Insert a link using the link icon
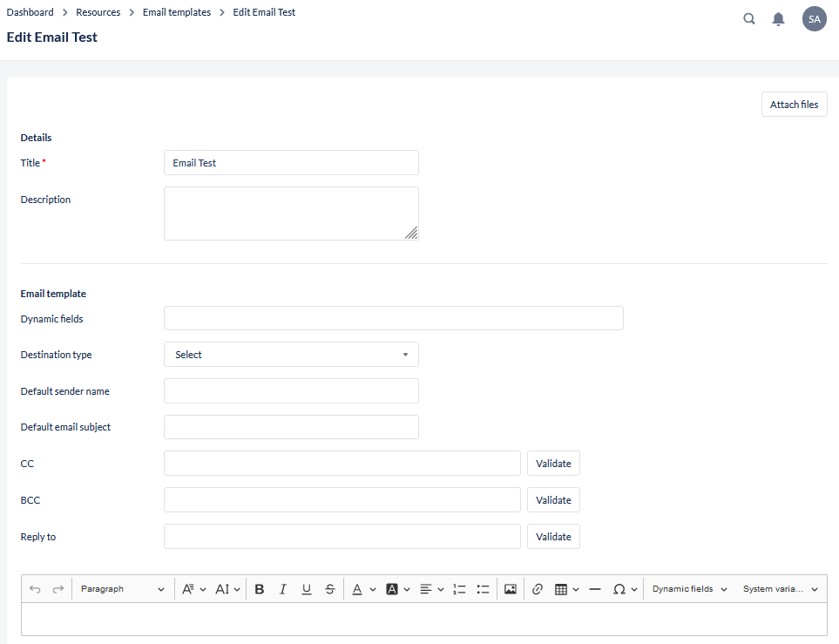 538,589
